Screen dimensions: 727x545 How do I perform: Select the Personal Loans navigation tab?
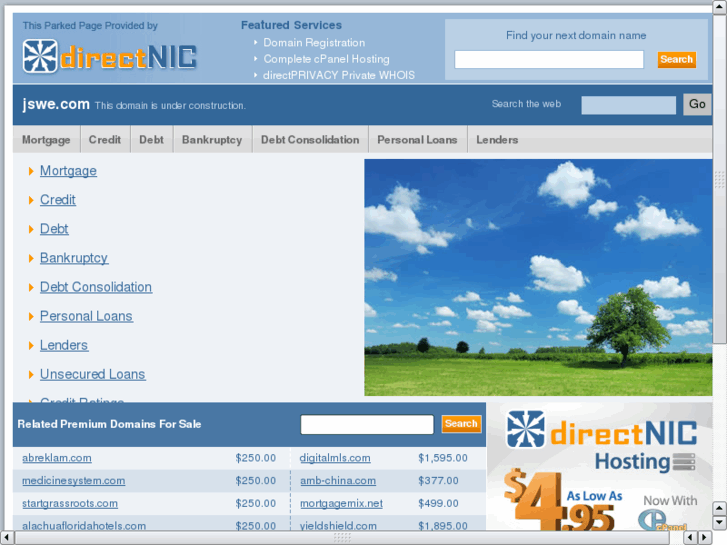(x=417, y=140)
